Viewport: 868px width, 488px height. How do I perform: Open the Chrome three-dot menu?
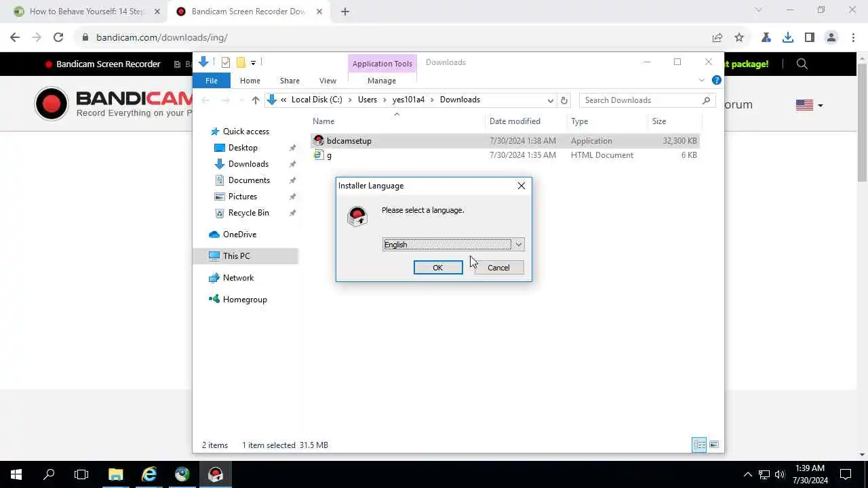[853, 37]
